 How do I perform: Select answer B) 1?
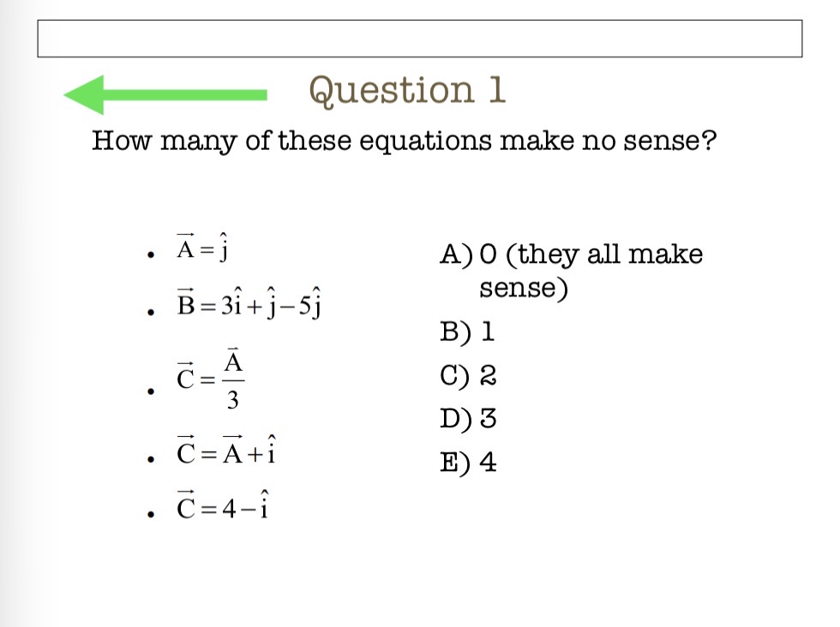coord(466,332)
